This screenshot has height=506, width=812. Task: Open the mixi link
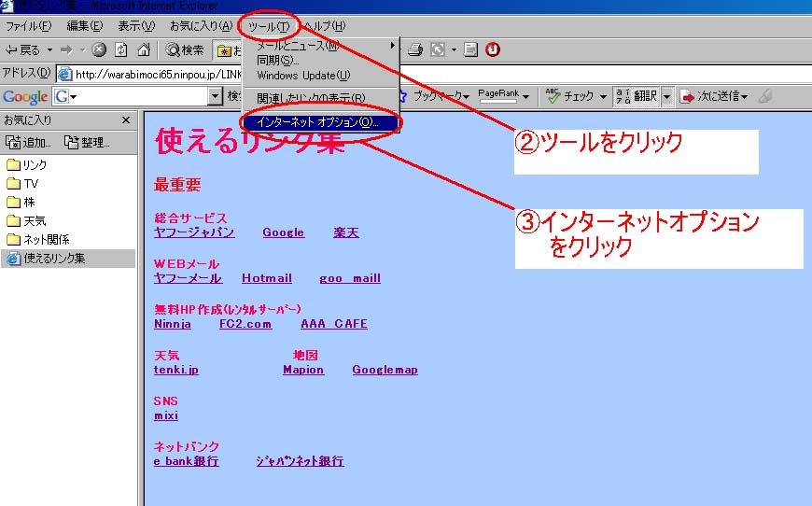coord(166,415)
